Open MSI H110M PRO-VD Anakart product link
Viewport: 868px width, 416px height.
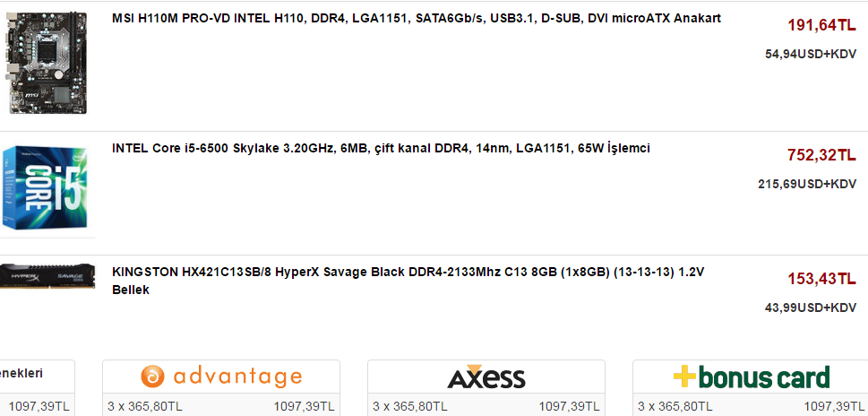417,18
